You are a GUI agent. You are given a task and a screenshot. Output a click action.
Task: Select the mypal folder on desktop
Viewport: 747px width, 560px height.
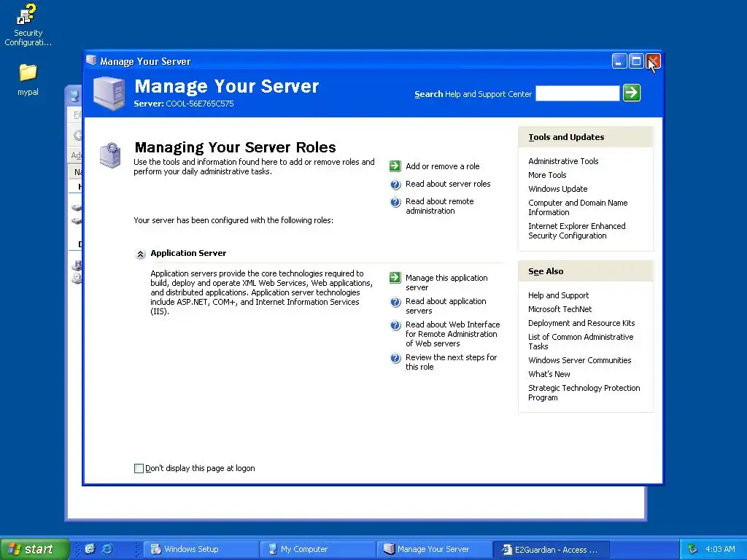(28, 79)
